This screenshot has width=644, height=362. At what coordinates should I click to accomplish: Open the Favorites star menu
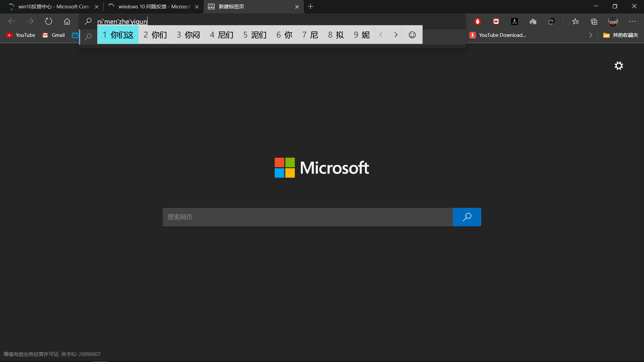click(x=576, y=21)
